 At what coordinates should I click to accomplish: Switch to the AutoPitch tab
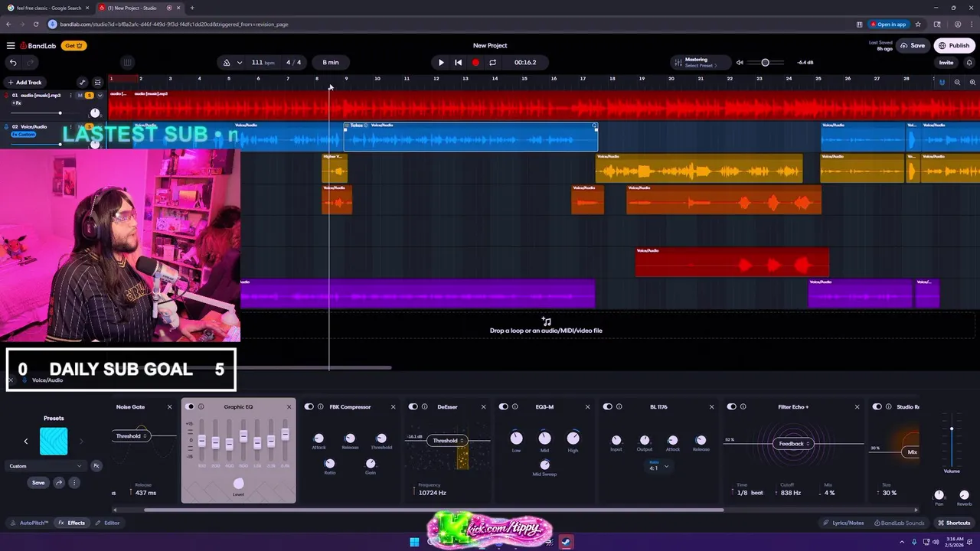tap(30, 523)
